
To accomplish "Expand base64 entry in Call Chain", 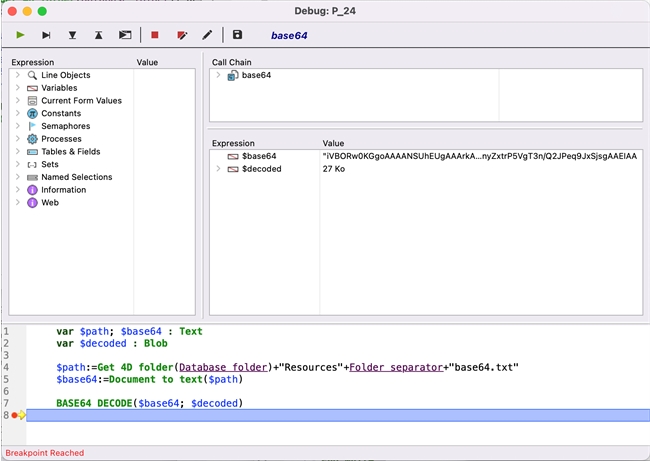I will click(x=219, y=75).
